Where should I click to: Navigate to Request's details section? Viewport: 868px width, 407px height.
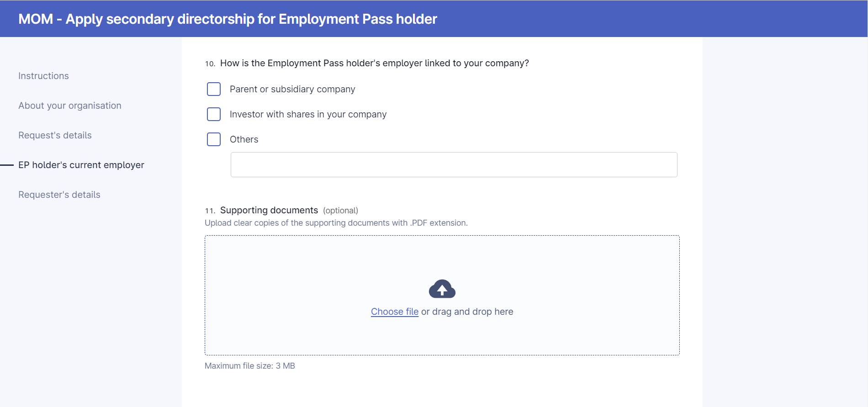55,135
